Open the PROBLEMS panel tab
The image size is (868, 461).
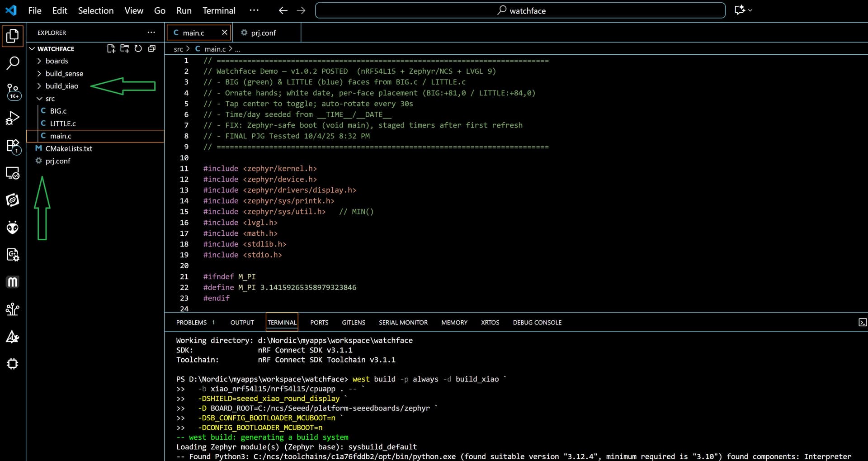pyautogui.click(x=191, y=323)
